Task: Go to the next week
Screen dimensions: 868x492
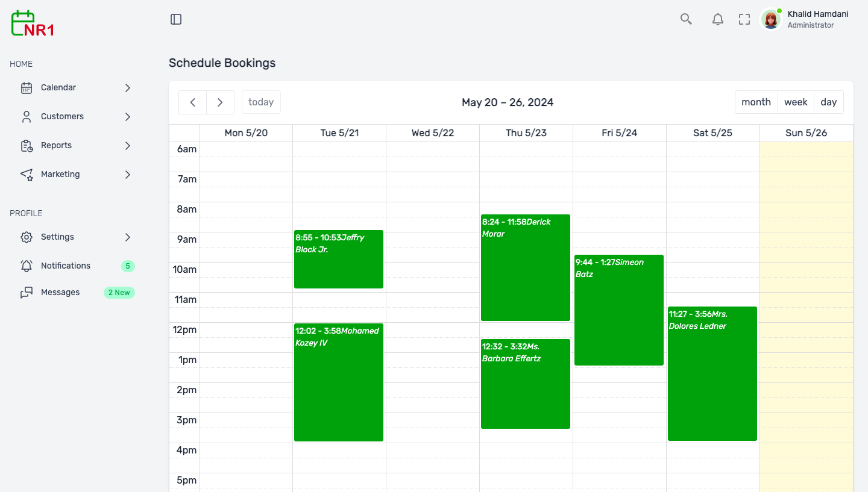Action: click(220, 102)
